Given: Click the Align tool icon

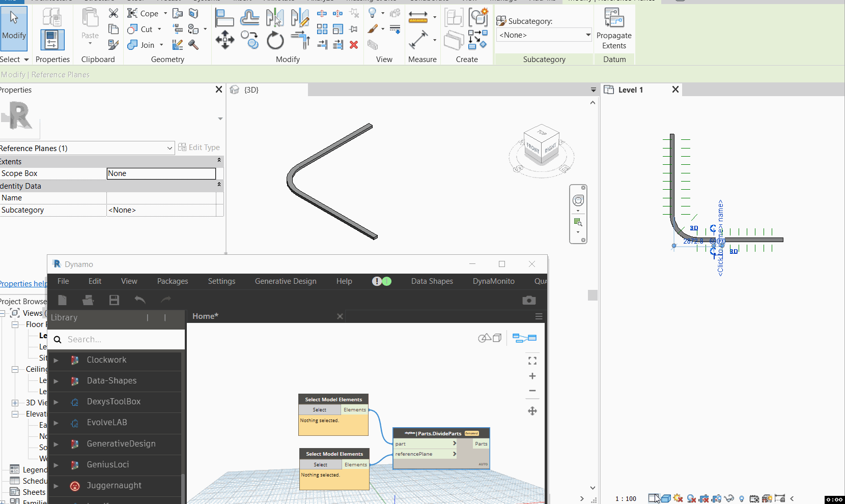Looking at the screenshot, I should (x=224, y=18).
